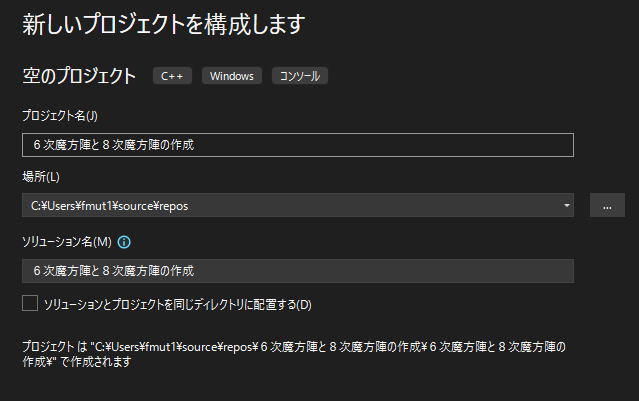This screenshot has width=639, height=401.
Task: Select the Windows platform tag
Action: pos(231,76)
